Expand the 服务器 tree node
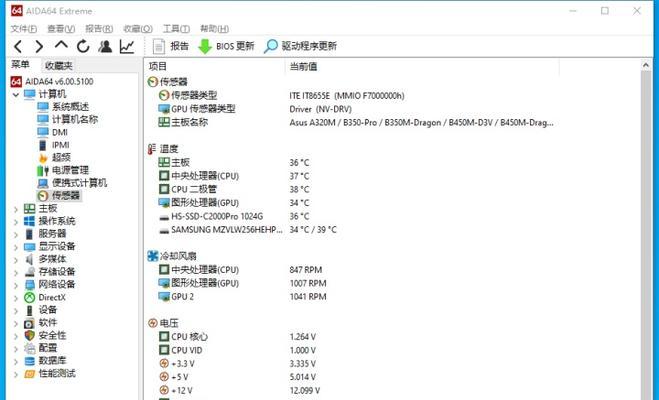 tap(16, 234)
